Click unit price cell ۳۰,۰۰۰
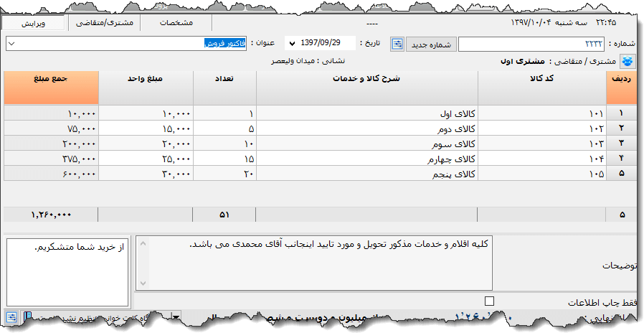 [146, 174]
